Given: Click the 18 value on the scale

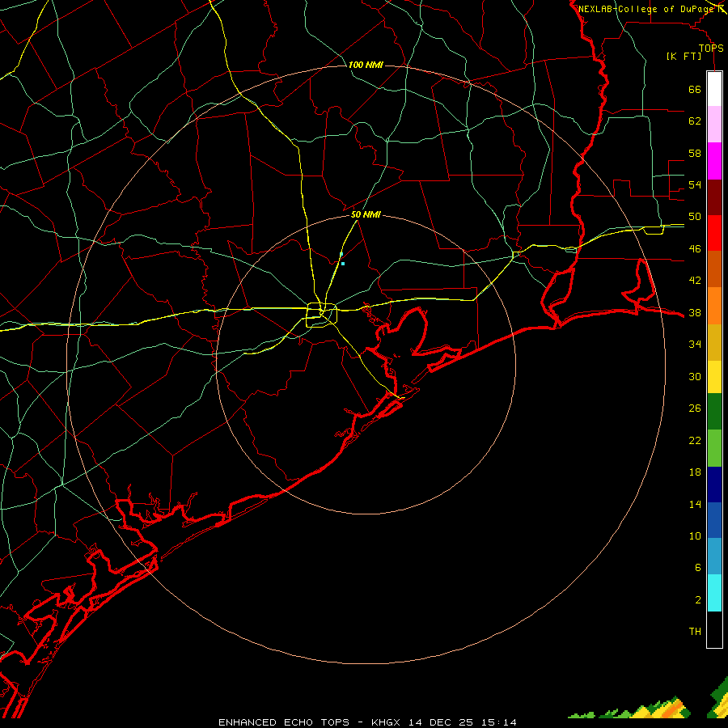Looking at the screenshot, I should pos(695,472).
